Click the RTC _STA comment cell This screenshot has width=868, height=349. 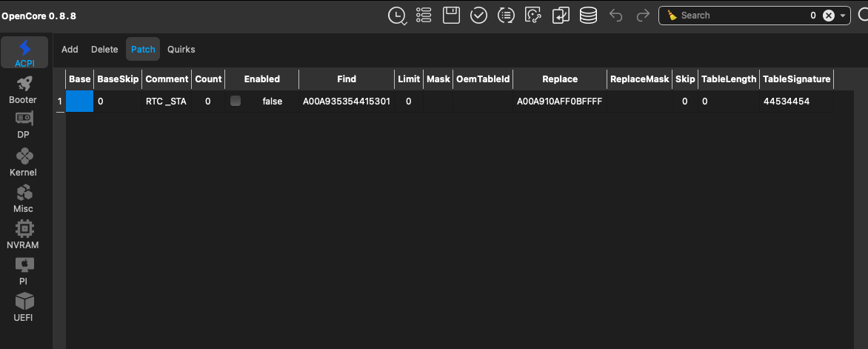tap(167, 102)
